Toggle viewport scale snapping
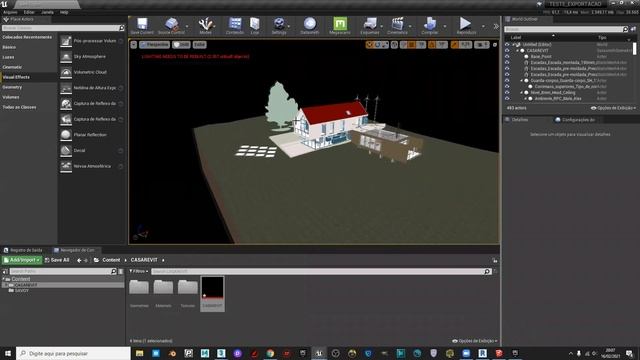Viewport: 640px width, 360px height. point(455,45)
